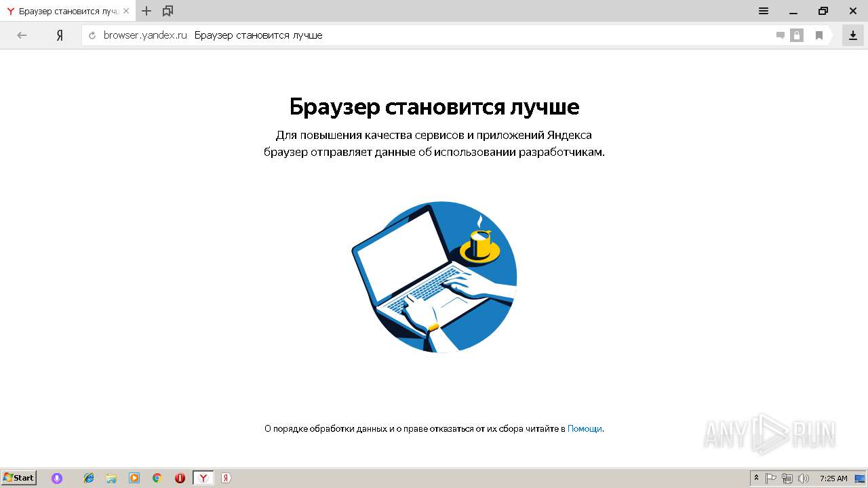Open the browser hamburger menu
The image size is (868, 488).
click(x=764, y=11)
